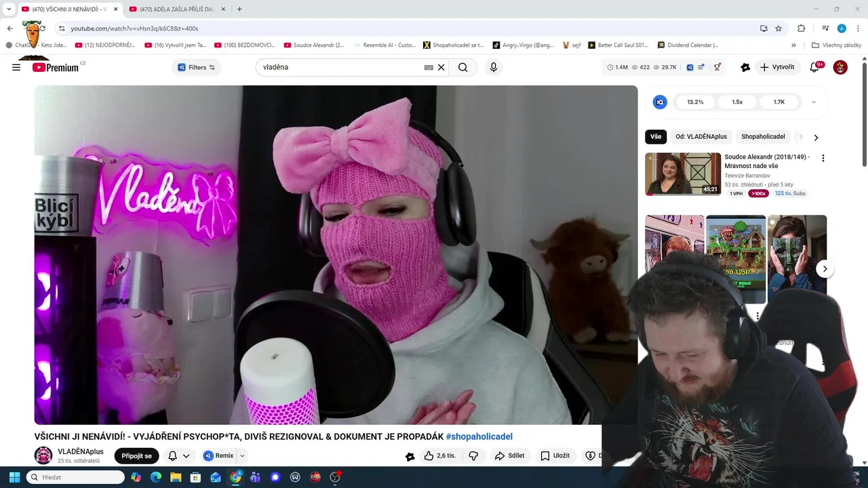This screenshot has height=488, width=868.
Task: Expand the Remix dropdown arrow
Action: 242,456
